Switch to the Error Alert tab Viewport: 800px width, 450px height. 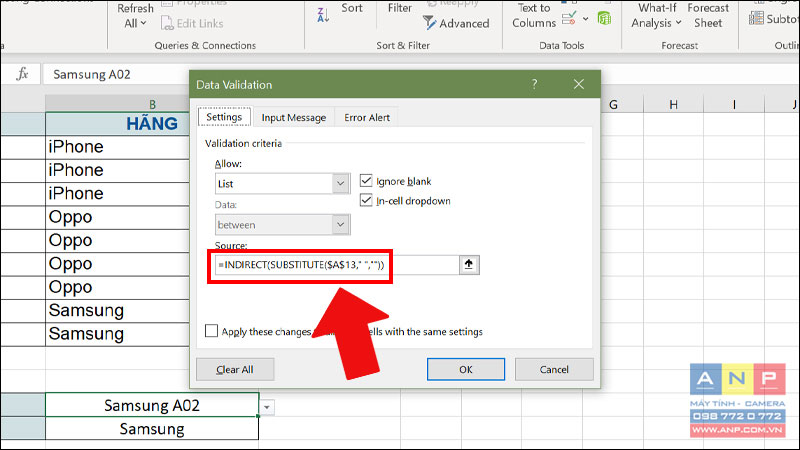[x=367, y=117]
